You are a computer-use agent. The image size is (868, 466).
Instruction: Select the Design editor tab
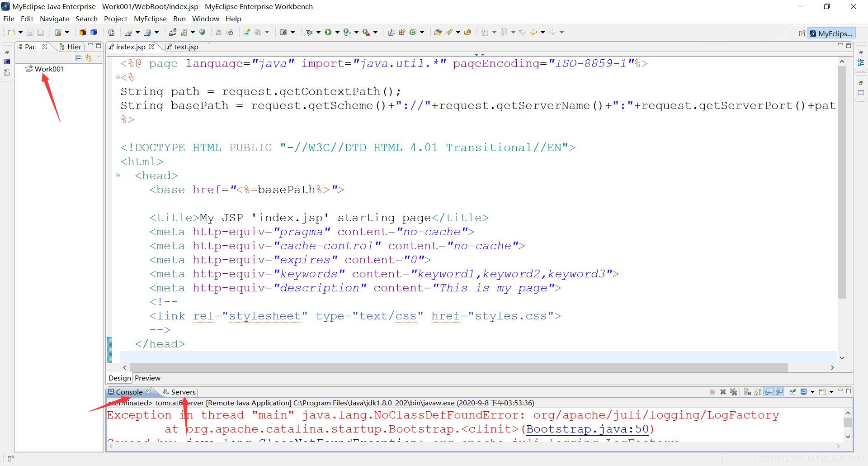tap(120, 378)
